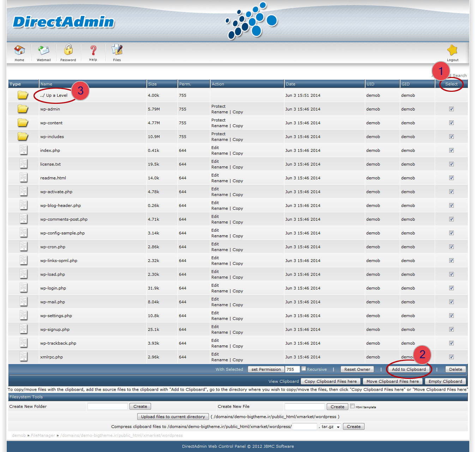Image resolution: width=476 pixels, height=452 pixels.
Task: Focus the permission value field showing 755
Action: 292,369
